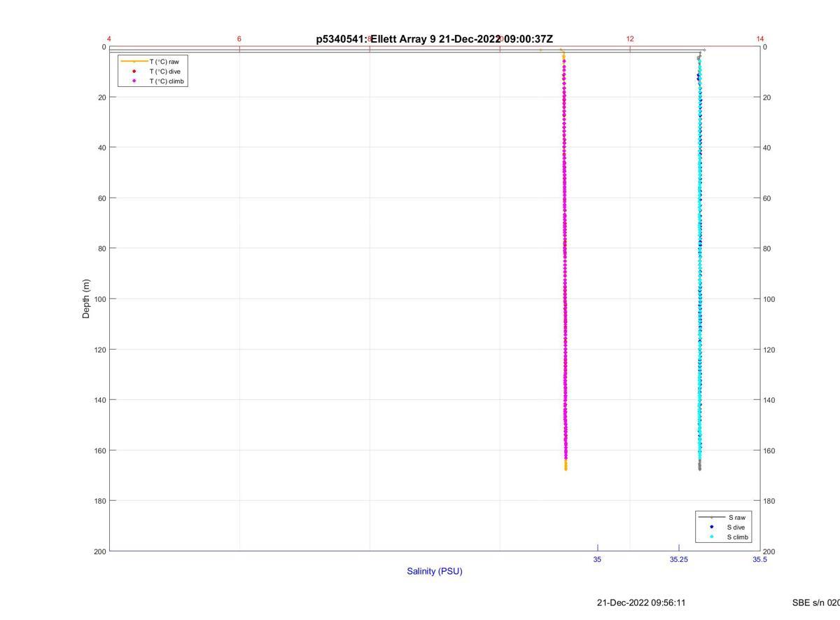The height and width of the screenshot is (620, 840).
Task: Click the legend label S dive
Action: pos(736,527)
